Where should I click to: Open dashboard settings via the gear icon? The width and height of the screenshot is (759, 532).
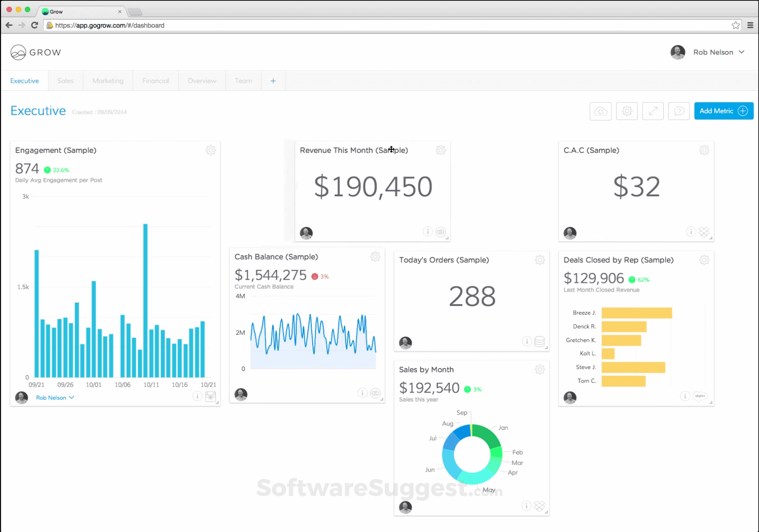click(627, 111)
